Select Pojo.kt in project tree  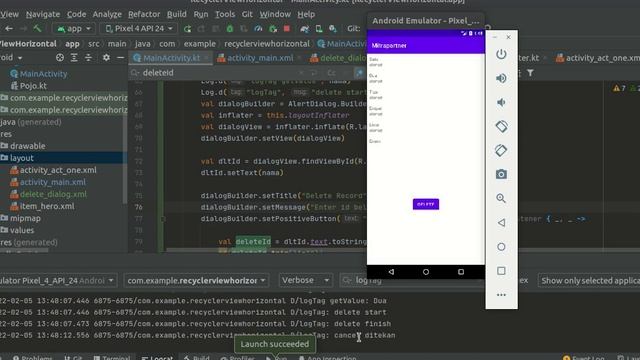pyautogui.click(x=33, y=86)
